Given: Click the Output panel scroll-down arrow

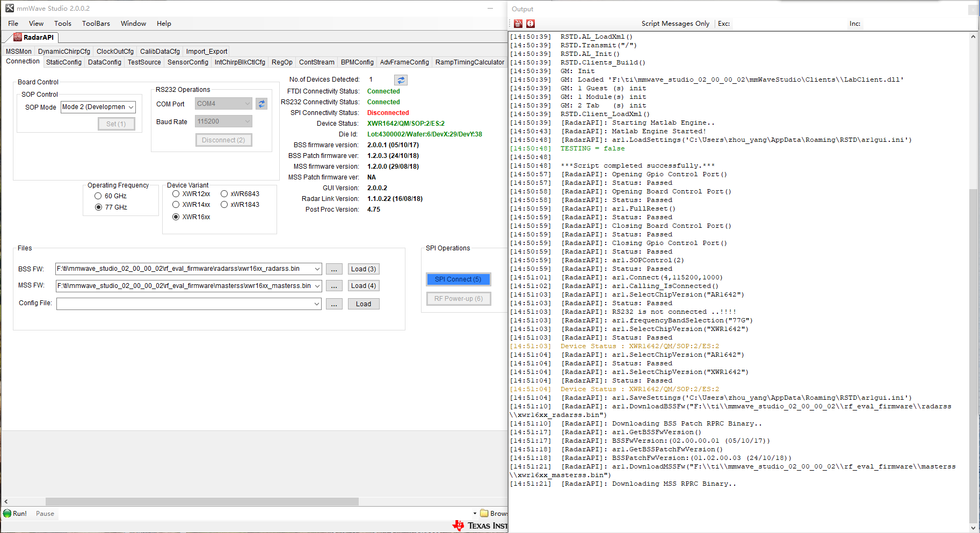Looking at the screenshot, I should (973, 528).
